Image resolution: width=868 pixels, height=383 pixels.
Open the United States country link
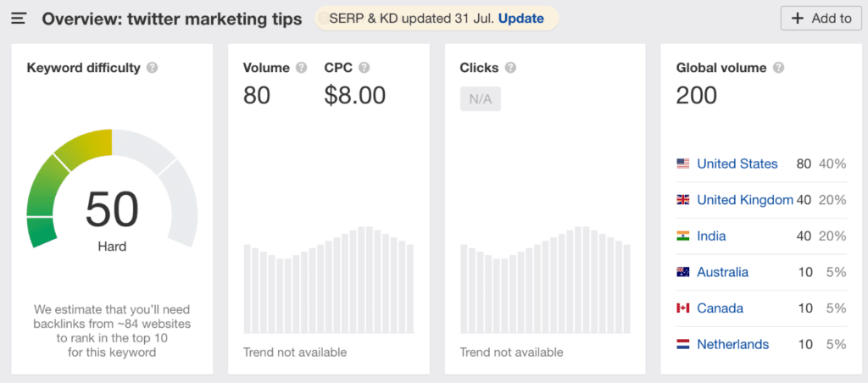(737, 164)
